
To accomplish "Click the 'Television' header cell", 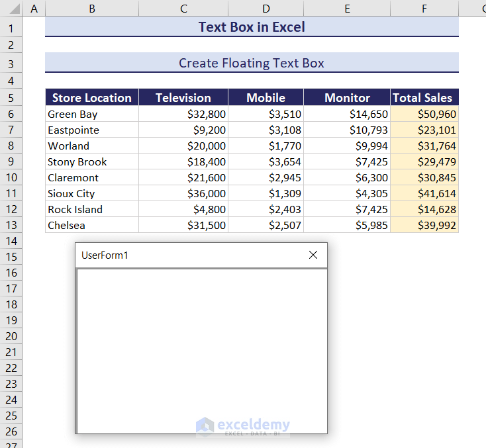I will [183, 97].
